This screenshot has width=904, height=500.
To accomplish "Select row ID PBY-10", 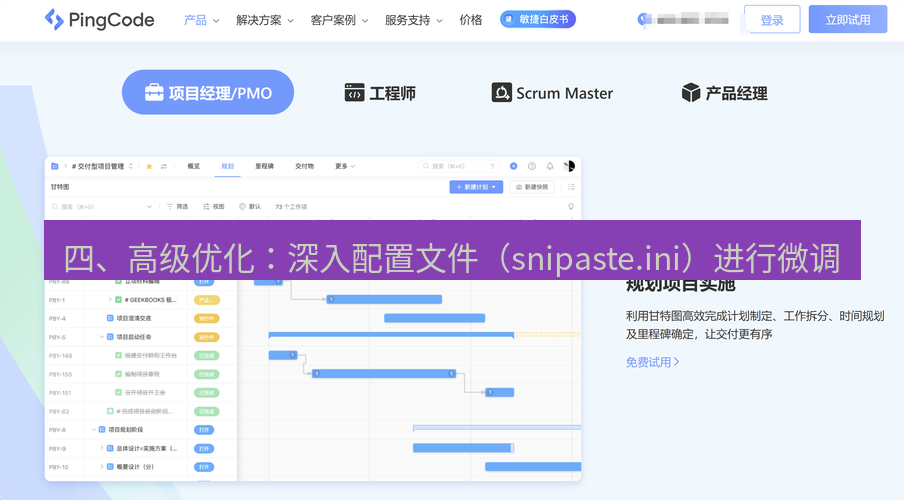I will 58,467.
